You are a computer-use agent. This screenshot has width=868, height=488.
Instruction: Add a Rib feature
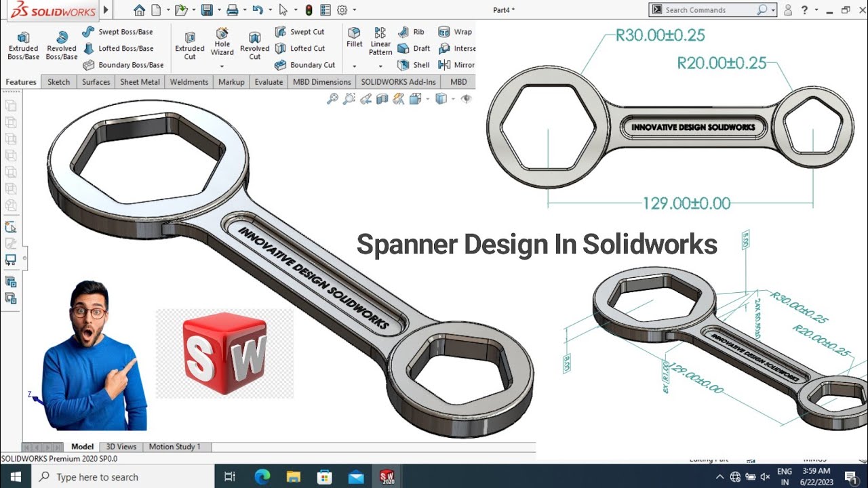pos(411,32)
